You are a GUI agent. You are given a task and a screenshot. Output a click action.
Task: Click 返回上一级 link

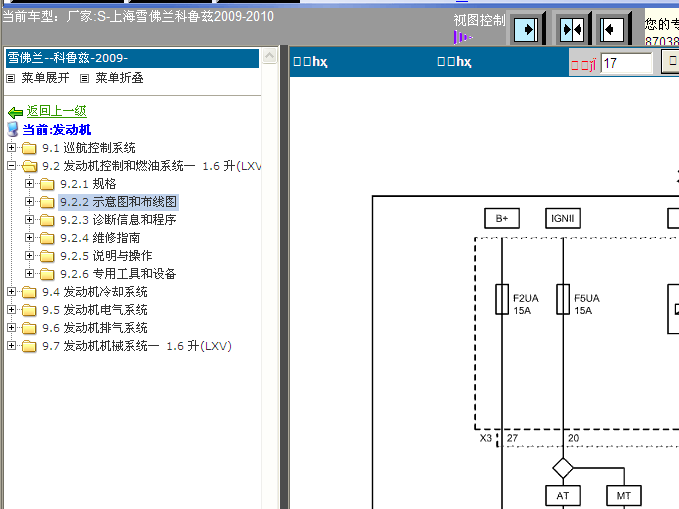point(57,111)
